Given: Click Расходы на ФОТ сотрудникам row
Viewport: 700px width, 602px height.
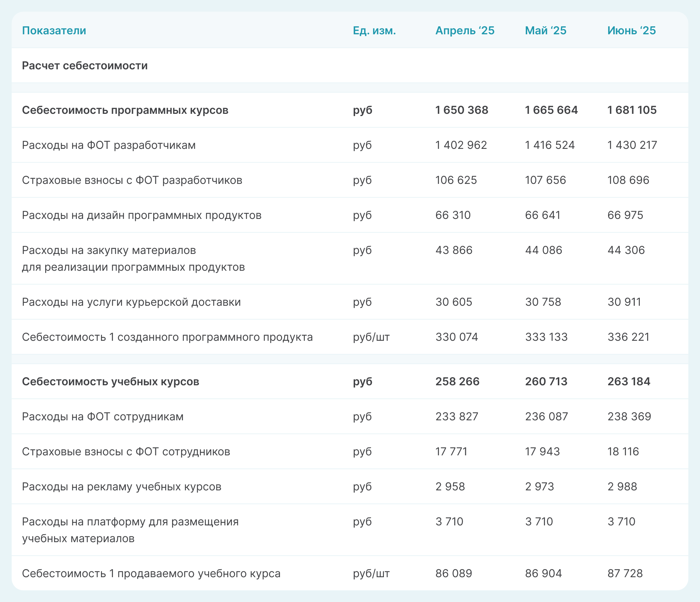Looking at the screenshot, I should pyautogui.click(x=103, y=417).
